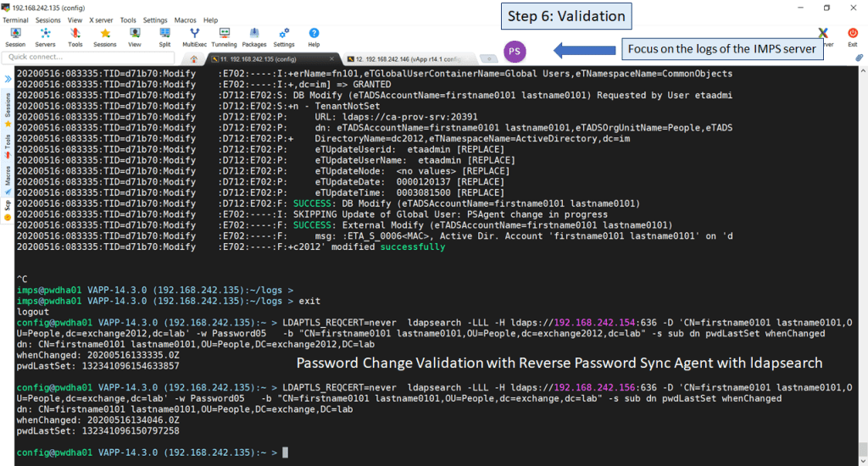The width and height of the screenshot is (868, 466).
Task: Click the Session toolbar icon
Action: [15, 36]
